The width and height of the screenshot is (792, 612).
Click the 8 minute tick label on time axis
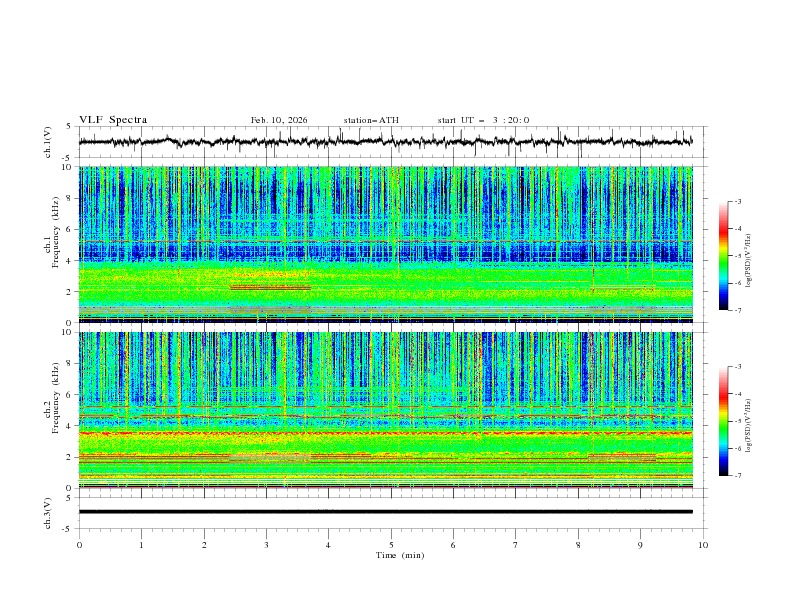point(578,544)
